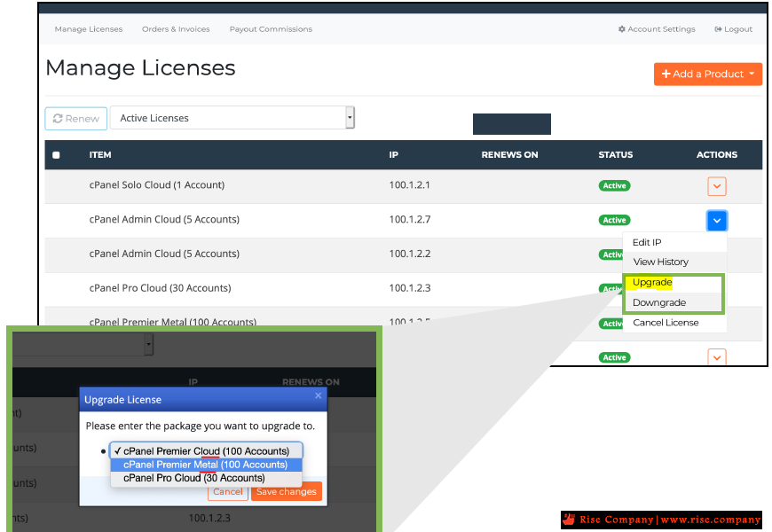772x532 pixels.
Task: Expand the Active Licenses filter dropdown
Action: (232, 118)
